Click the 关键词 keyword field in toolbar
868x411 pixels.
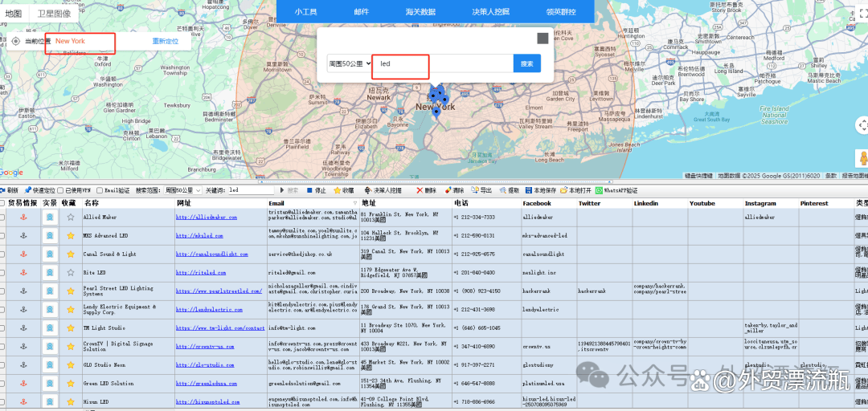(251, 190)
